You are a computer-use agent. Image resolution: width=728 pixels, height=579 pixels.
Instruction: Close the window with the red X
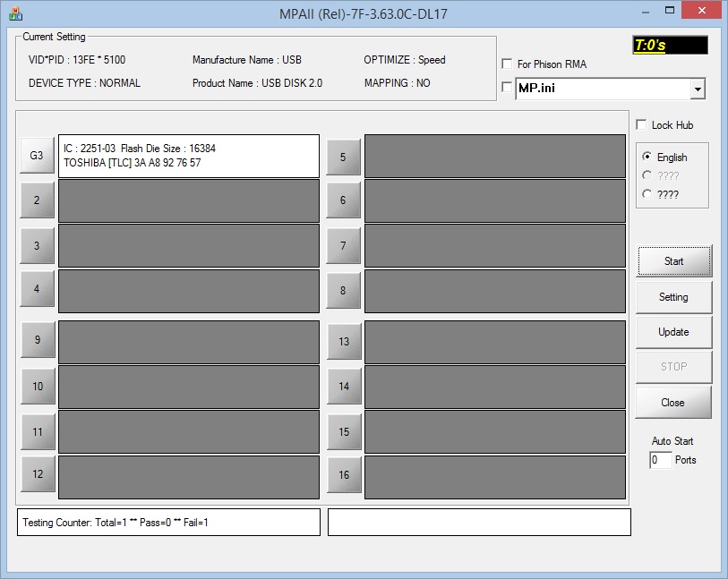tap(701, 10)
